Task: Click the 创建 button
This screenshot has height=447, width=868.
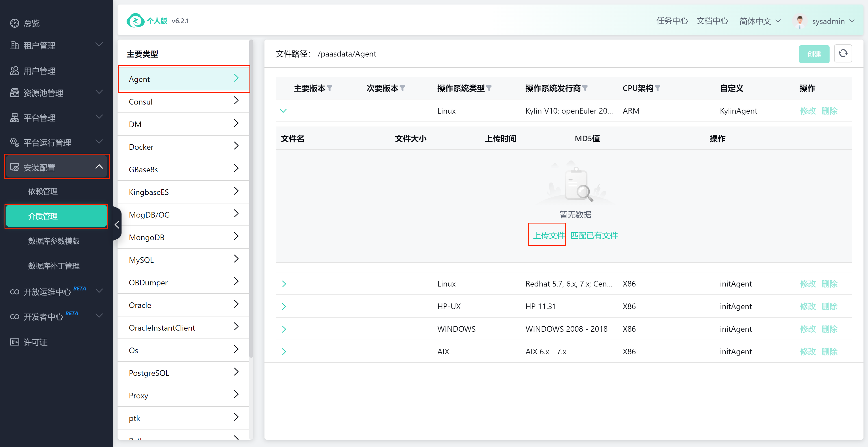Action: [814, 54]
